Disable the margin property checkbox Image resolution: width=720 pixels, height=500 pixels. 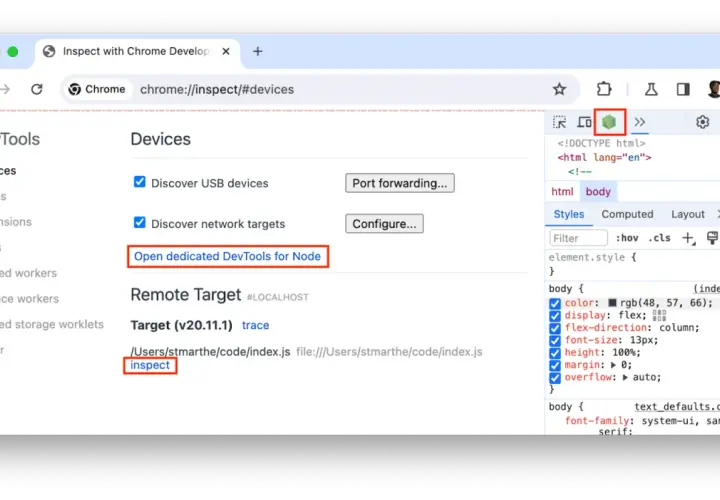(555, 365)
